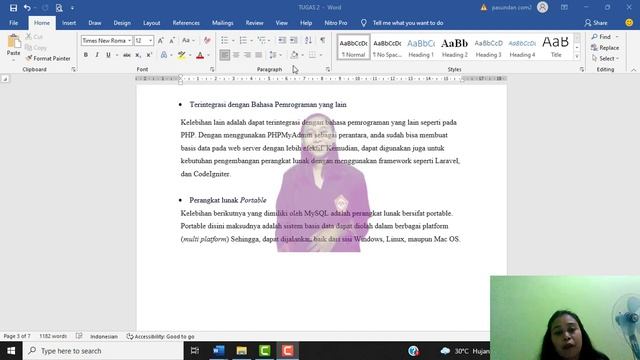Start a numbered list
This screenshot has height=360, width=640.
click(x=243, y=40)
